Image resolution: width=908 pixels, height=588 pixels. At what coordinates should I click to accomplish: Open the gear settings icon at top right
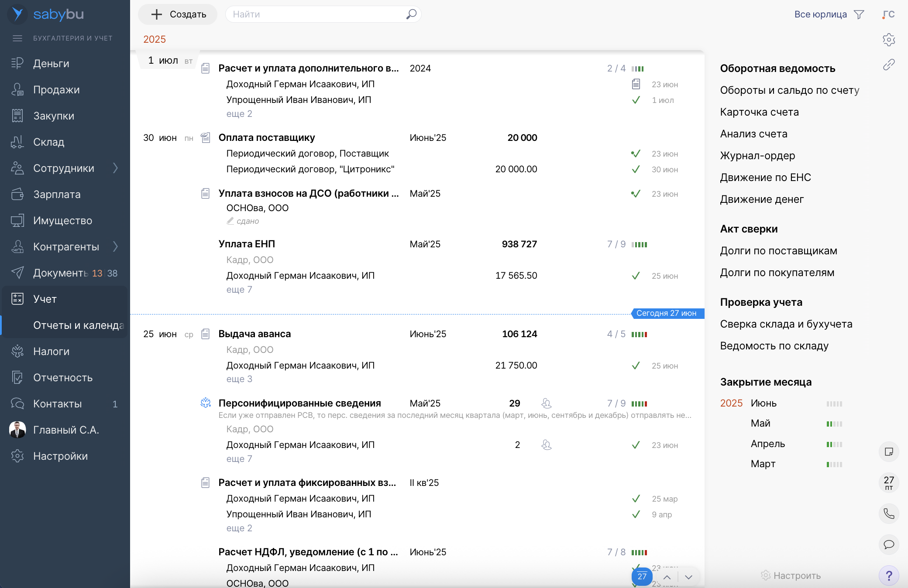pos(889,40)
